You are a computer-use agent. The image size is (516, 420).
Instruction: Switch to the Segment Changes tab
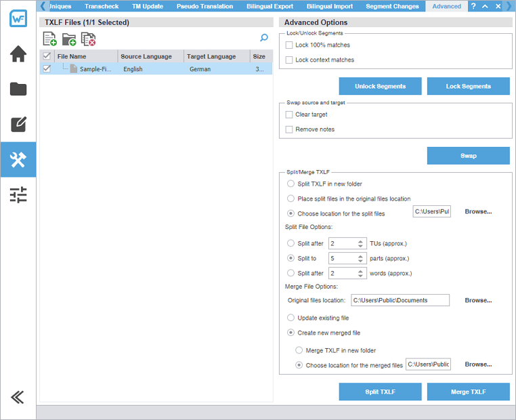[x=392, y=6]
